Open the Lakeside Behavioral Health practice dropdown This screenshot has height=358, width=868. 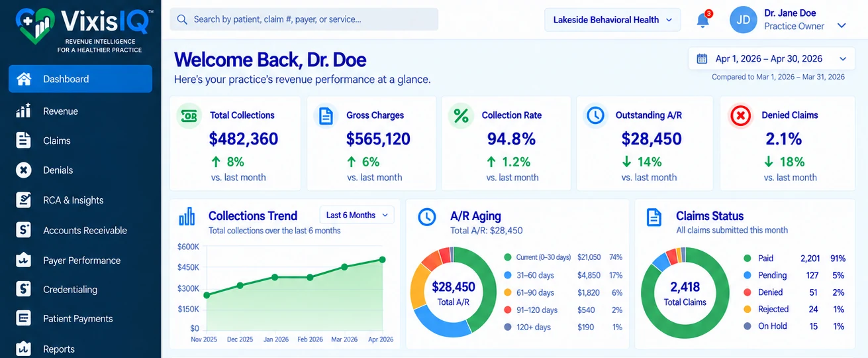tap(612, 20)
